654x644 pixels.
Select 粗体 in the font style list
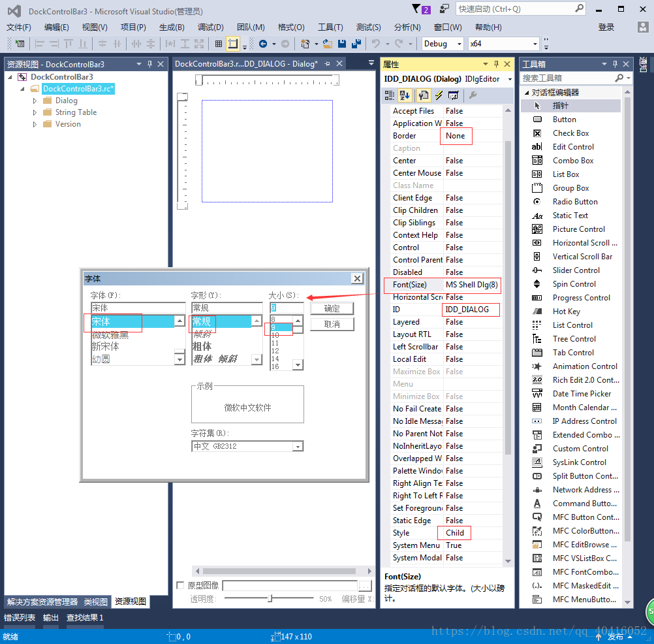pos(202,346)
